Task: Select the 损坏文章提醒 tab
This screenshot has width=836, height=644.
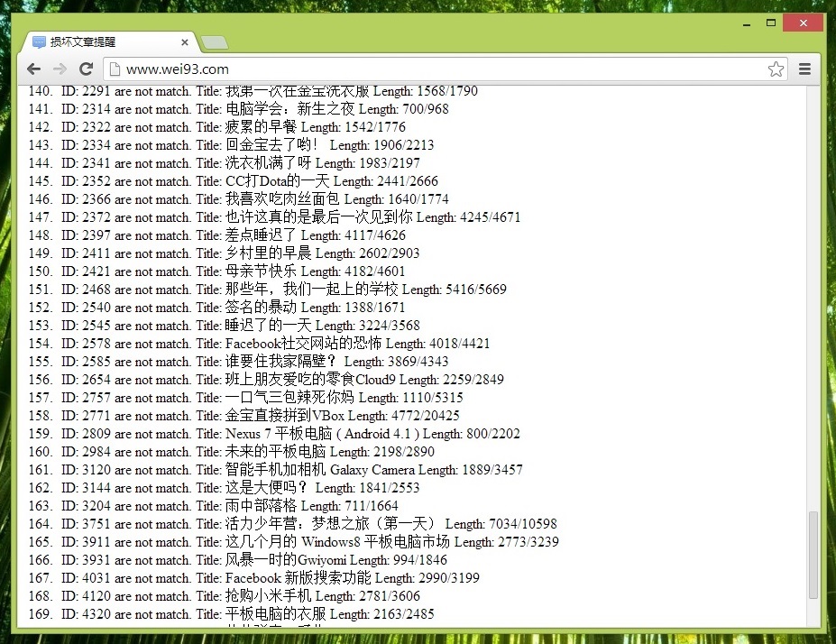Action: pyautogui.click(x=109, y=42)
